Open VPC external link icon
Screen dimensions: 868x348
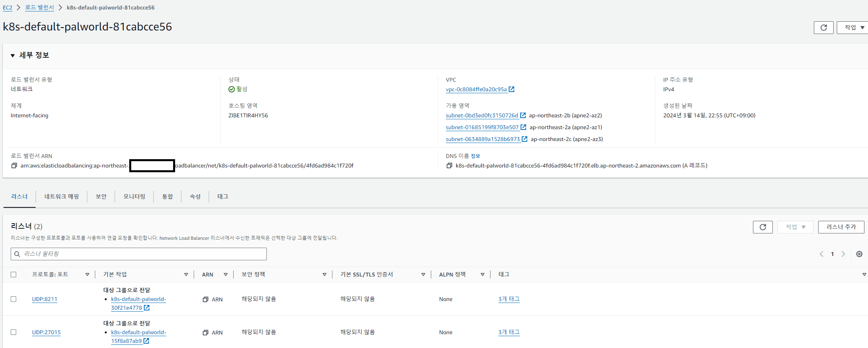tap(511, 89)
